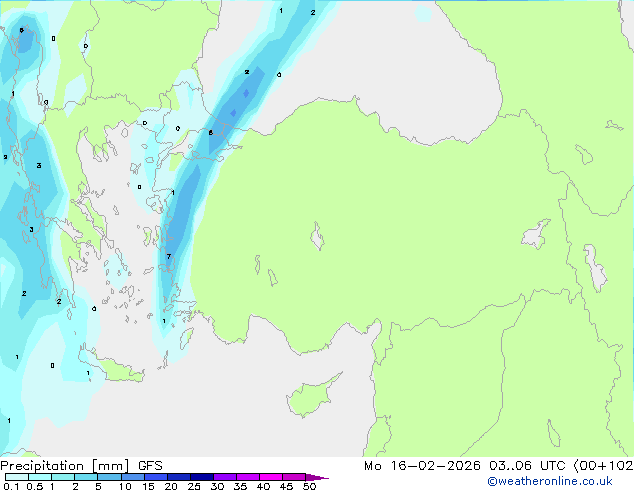Click the '7' precipitation value on the map
This screenshot has width=634, height=490.
click(169, 256)
